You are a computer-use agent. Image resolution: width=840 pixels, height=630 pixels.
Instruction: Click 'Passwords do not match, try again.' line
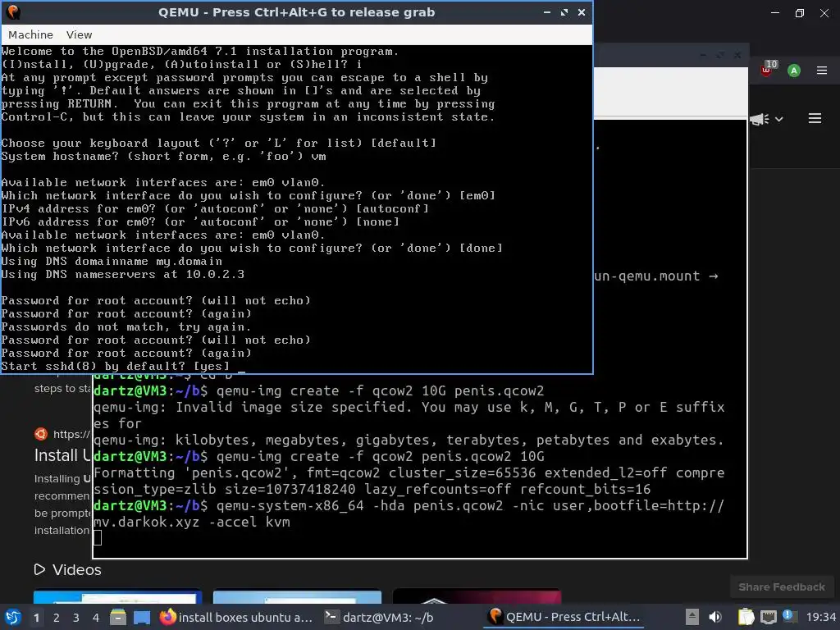126,327
